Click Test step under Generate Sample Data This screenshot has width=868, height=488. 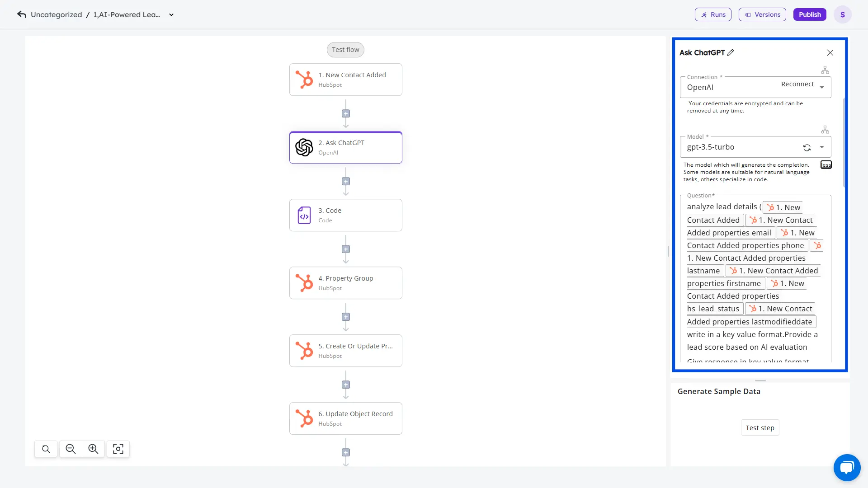pos(760,427)
